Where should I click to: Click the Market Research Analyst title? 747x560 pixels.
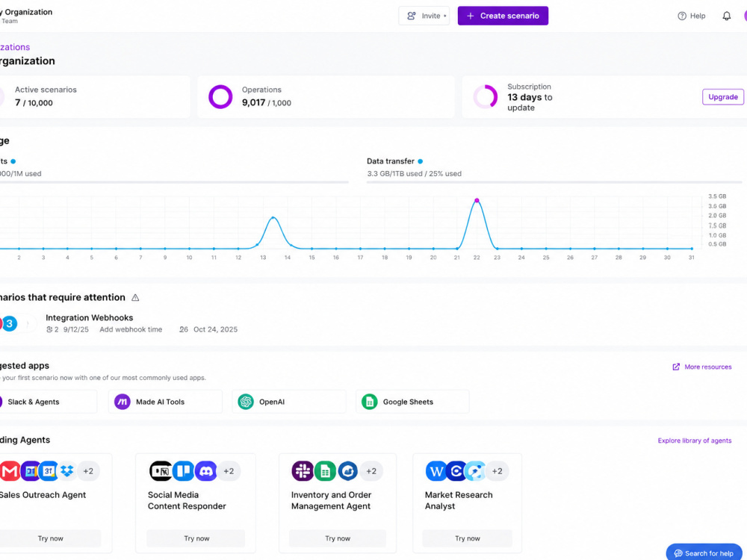click(x=459, y=500)
